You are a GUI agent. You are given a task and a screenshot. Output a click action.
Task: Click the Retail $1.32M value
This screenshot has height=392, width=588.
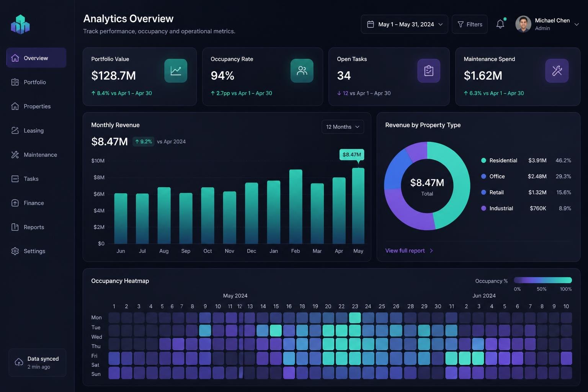(x=537, y=192)
